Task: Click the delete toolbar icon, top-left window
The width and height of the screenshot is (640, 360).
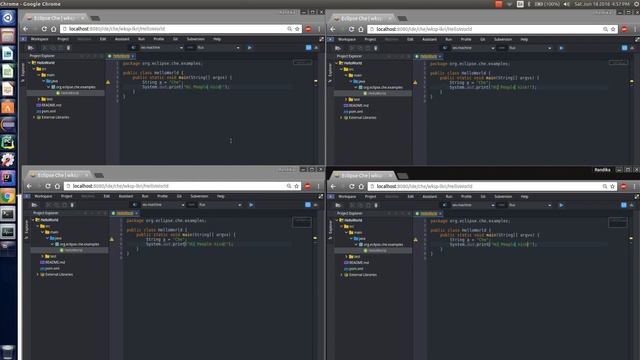Action: (68, 48)
